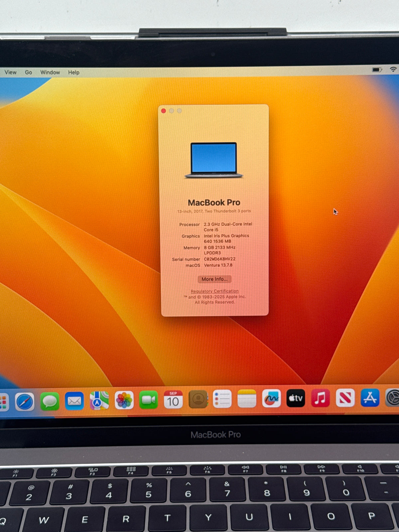Click 13-inch, 2017, Two Thunderbolt 3 ports text
This screenshot has width=399, height=532.
pos(214,211)
